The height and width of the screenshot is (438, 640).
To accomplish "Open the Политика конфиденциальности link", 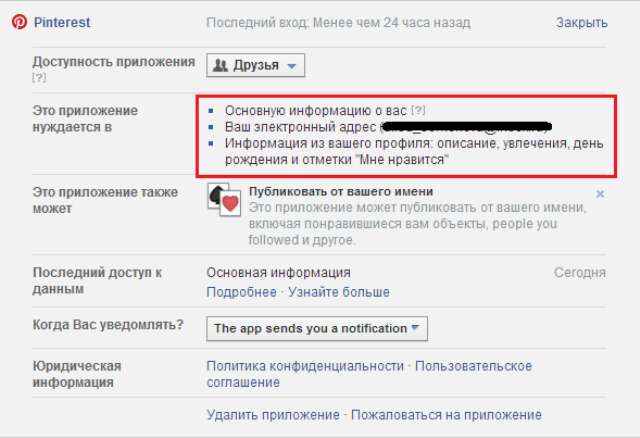I will 306,365.
